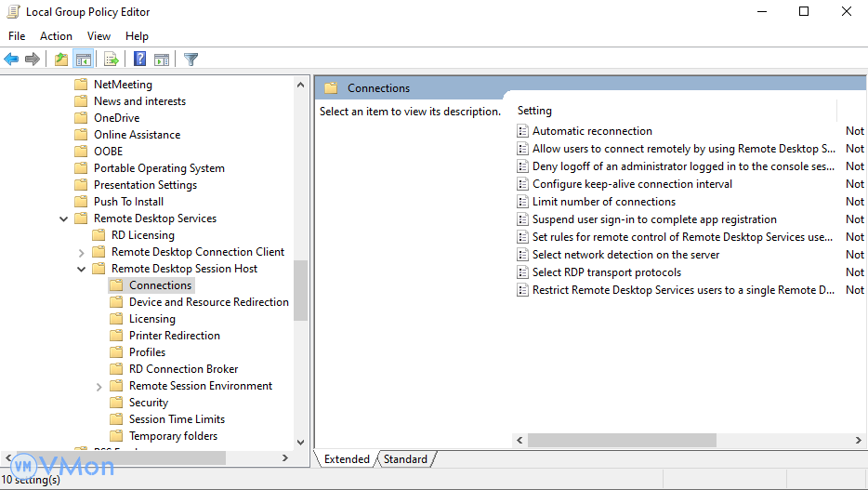This screenshot has height=490, width=868.
Task: Open Help via the blue question mark icon
Action: tap(139, 60)
